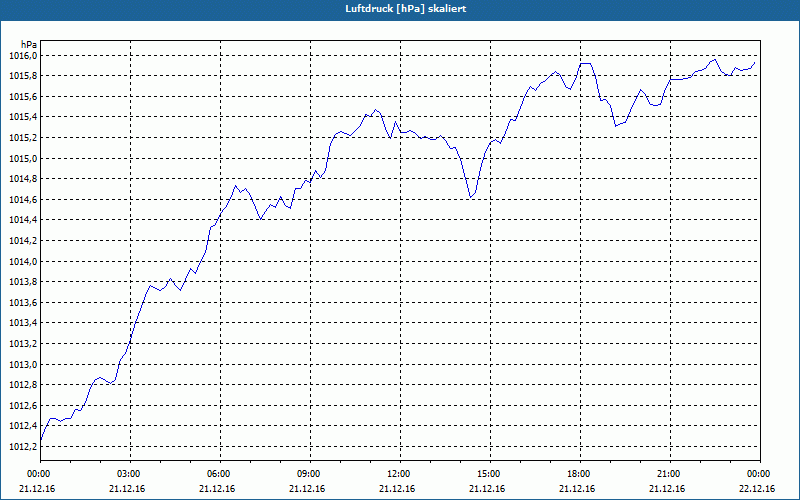The width and height of the screenshot is (800, 500).
Task: Click the 'hPa' unit label above y-axis
Action: pyautogui.click(x=29, y=45)
